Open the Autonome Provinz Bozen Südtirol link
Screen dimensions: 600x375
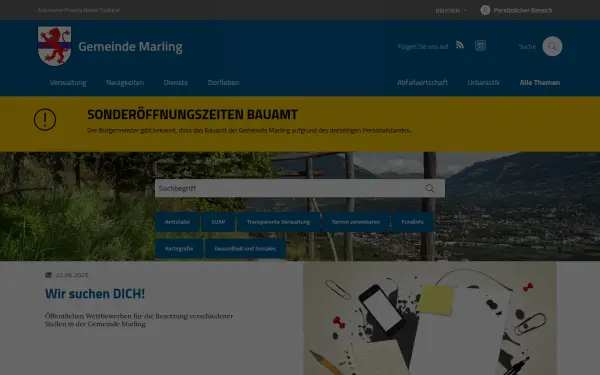pos(78,10)
